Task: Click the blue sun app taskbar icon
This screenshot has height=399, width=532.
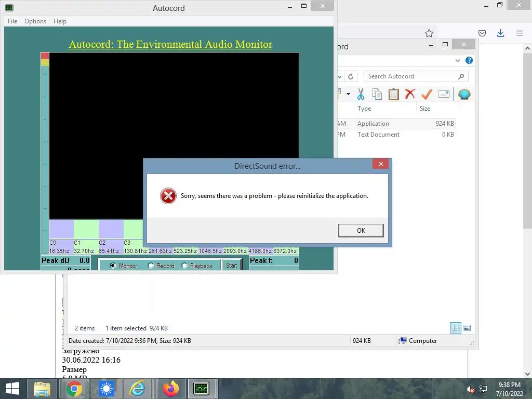Action: pos(106,389)
